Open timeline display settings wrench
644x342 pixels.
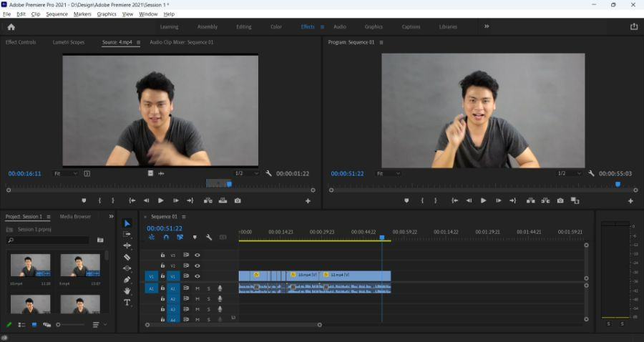pos(209,238)
